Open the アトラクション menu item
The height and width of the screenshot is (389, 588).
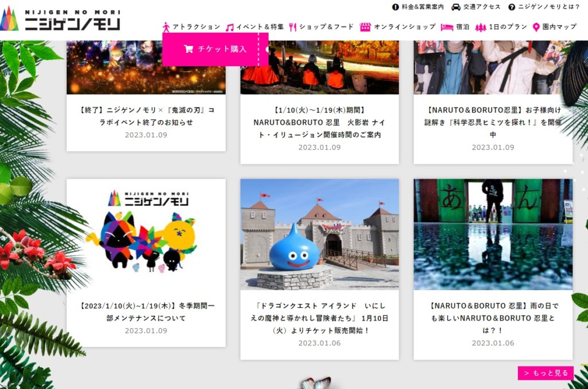(196, 27)
